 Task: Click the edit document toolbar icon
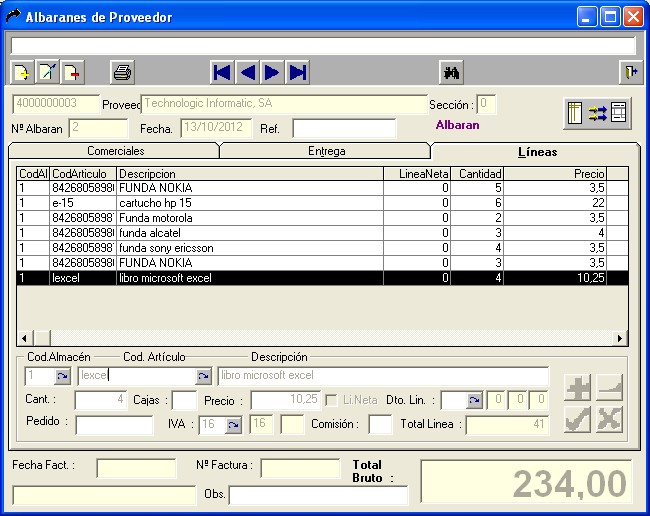(x=47, y=73)
